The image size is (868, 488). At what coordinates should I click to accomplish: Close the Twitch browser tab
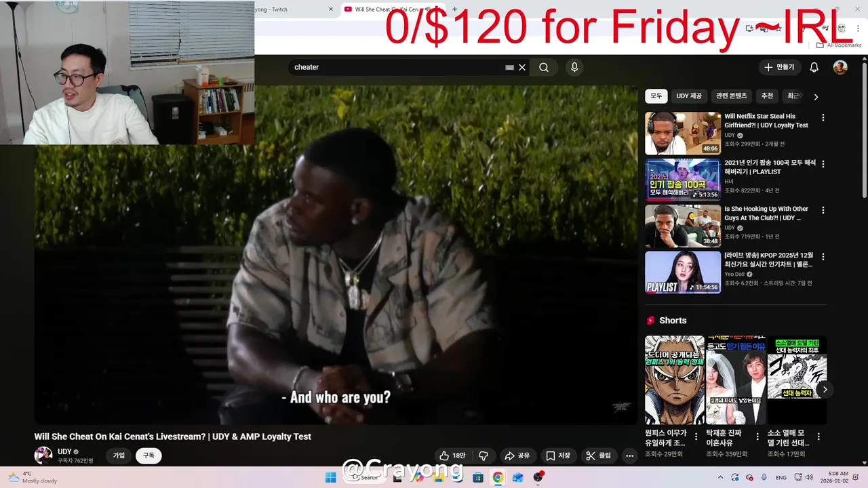coord(331,9)
